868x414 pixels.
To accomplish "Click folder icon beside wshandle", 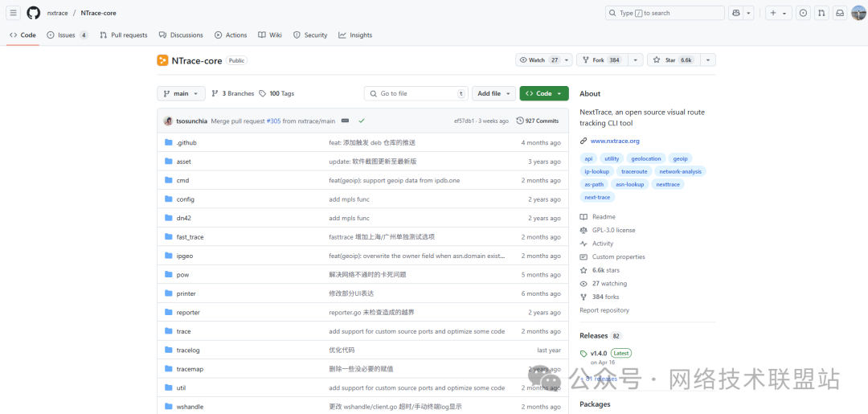I will [169, 406].
